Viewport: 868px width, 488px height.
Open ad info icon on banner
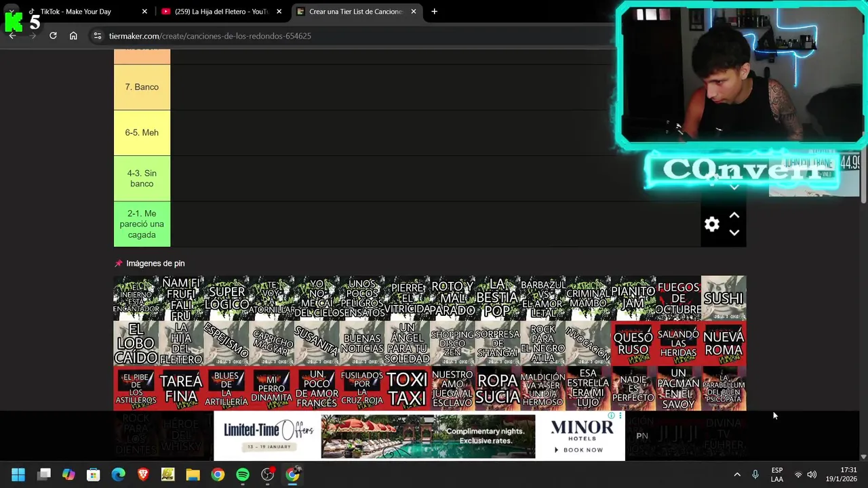612,416
